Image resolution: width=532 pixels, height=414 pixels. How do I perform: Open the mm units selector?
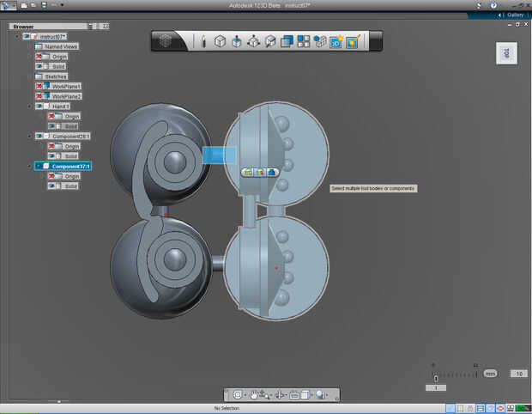coord(490,374)
